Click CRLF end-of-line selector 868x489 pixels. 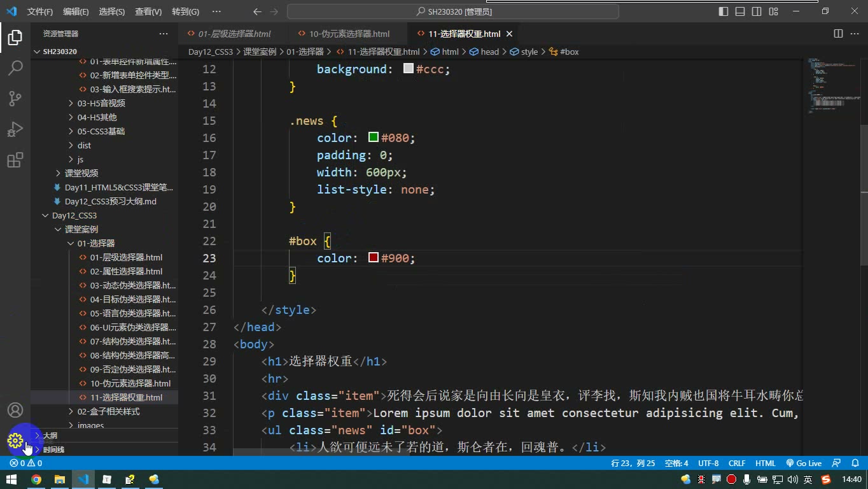click(737, 464)
